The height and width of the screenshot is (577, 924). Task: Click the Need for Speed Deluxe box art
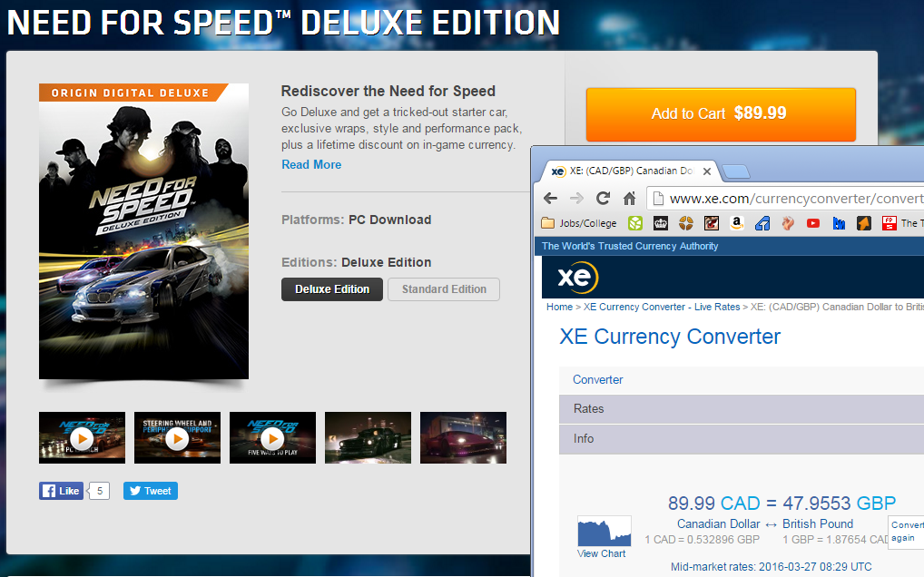(x=143, y=230)
